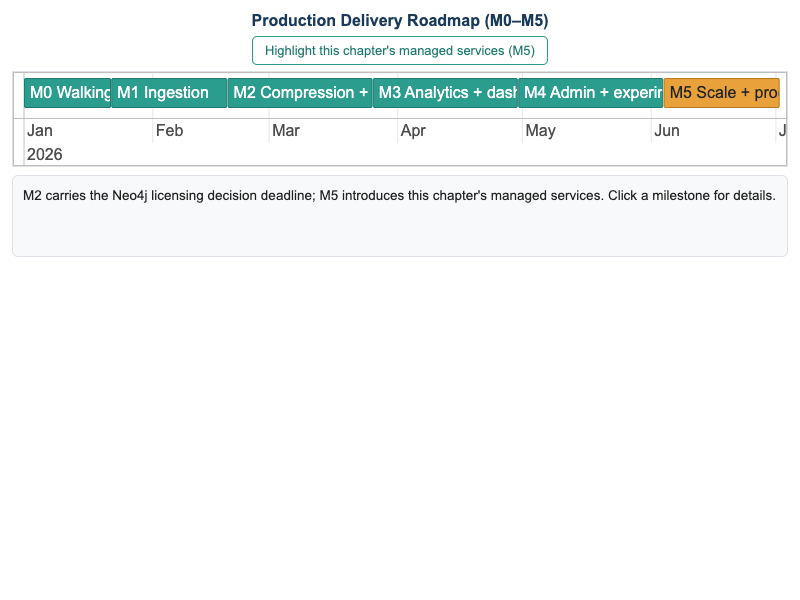Image resolution: width=800 pixels, height=600 pixels.
Task: Open the M4 Admin + experiments milestone
Action: pos(591,93)
